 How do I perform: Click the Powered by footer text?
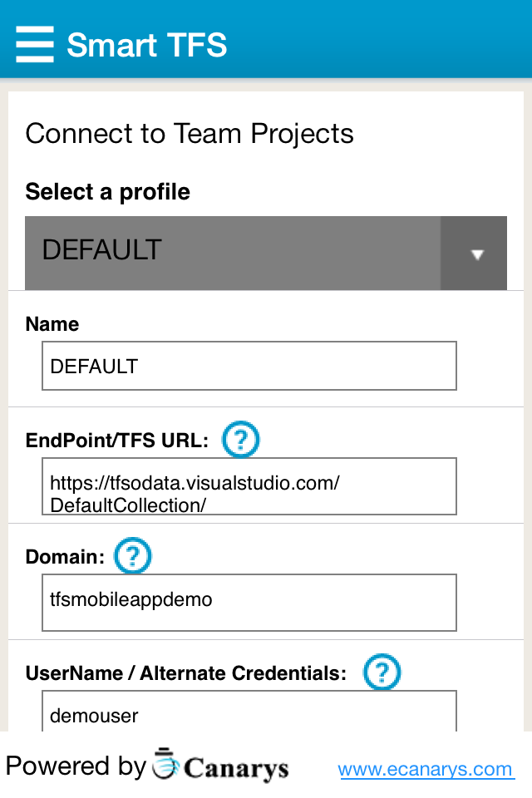coord(76,766)
